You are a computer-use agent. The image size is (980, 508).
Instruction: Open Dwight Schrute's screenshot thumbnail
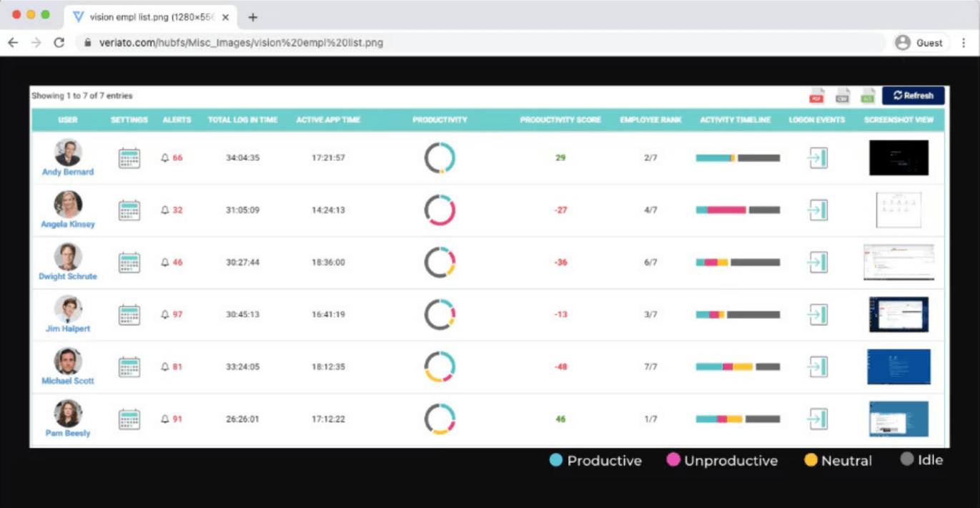899,263
